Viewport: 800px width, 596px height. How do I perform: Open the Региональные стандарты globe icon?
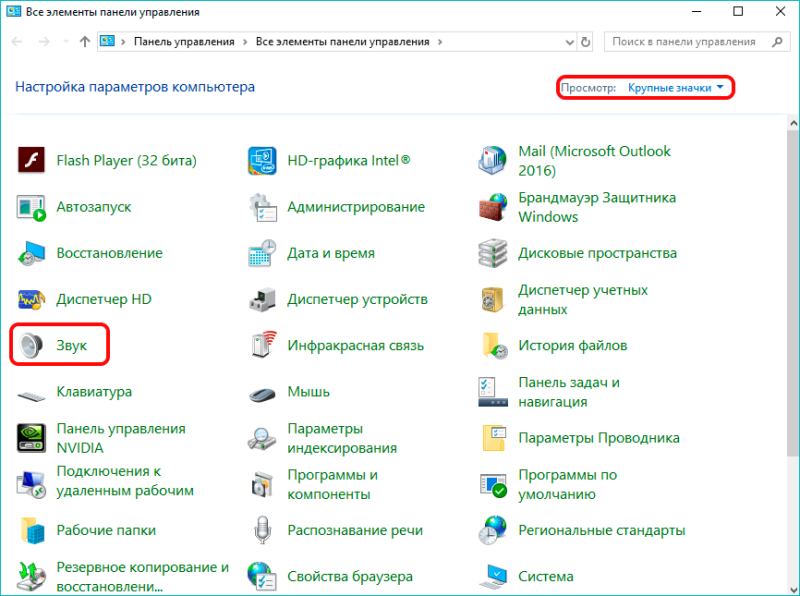point(492,530)
